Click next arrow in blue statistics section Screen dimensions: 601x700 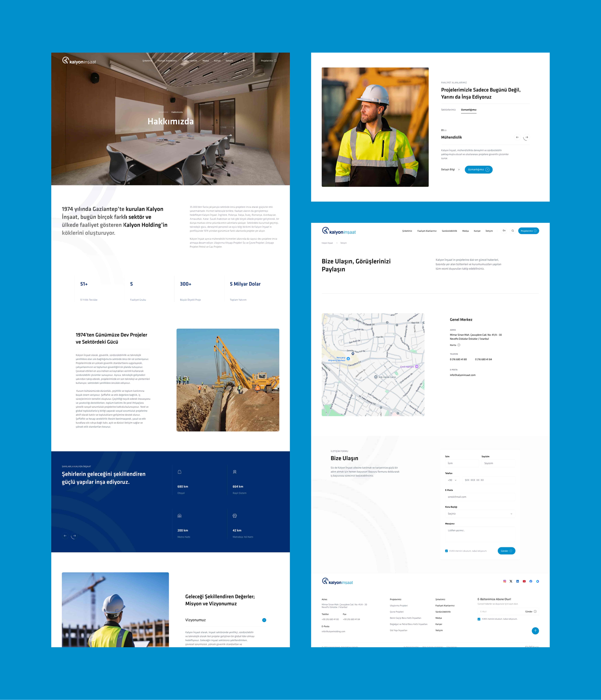tap(74, 536)
